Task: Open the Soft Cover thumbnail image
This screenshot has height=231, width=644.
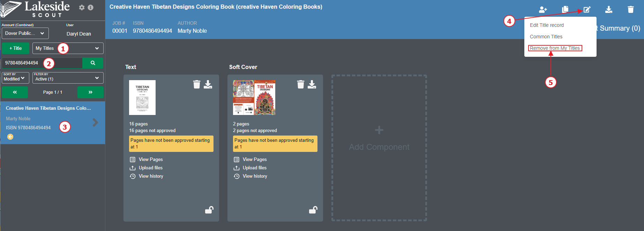Action: click(x=254, y=98)
